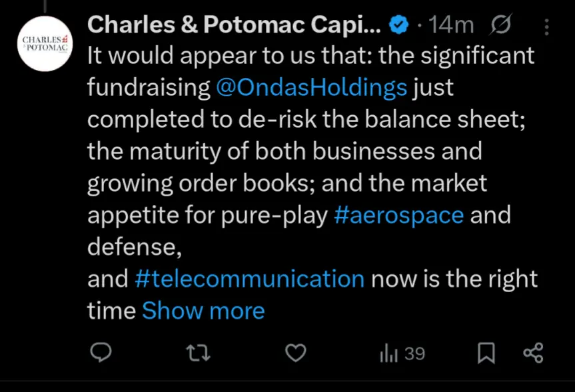Click the 39 views count
The height and width of the screenshot is (392, 575).
[x=414, y=353]
